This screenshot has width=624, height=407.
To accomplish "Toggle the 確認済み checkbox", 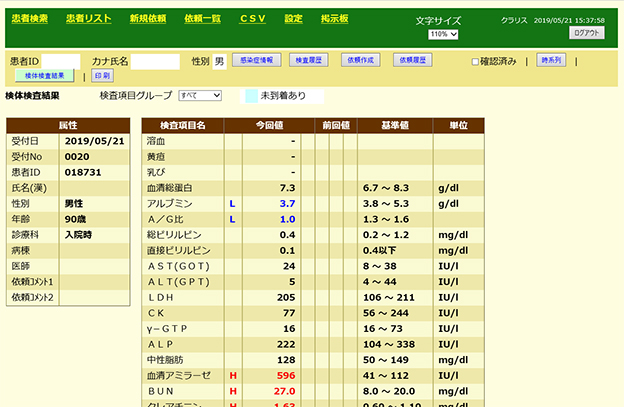I will tap(476, 62).
